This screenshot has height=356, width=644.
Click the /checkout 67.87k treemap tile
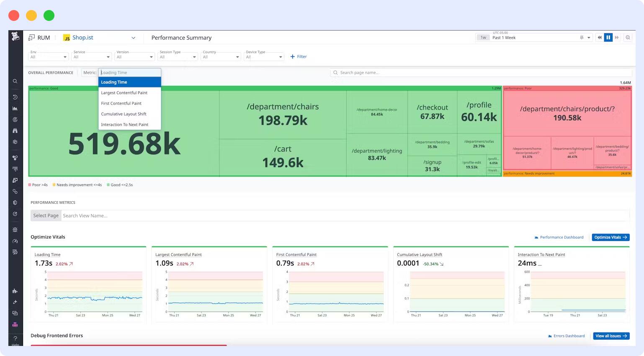(x=432, y=112)
